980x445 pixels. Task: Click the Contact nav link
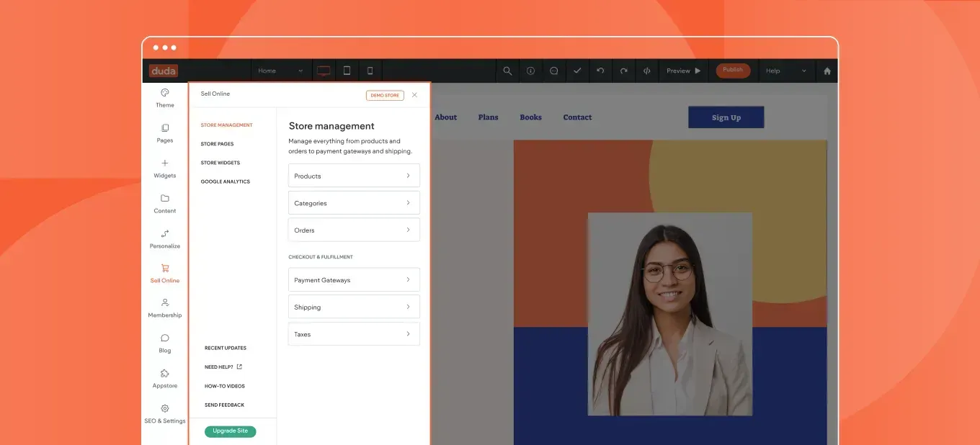[577, 117]
